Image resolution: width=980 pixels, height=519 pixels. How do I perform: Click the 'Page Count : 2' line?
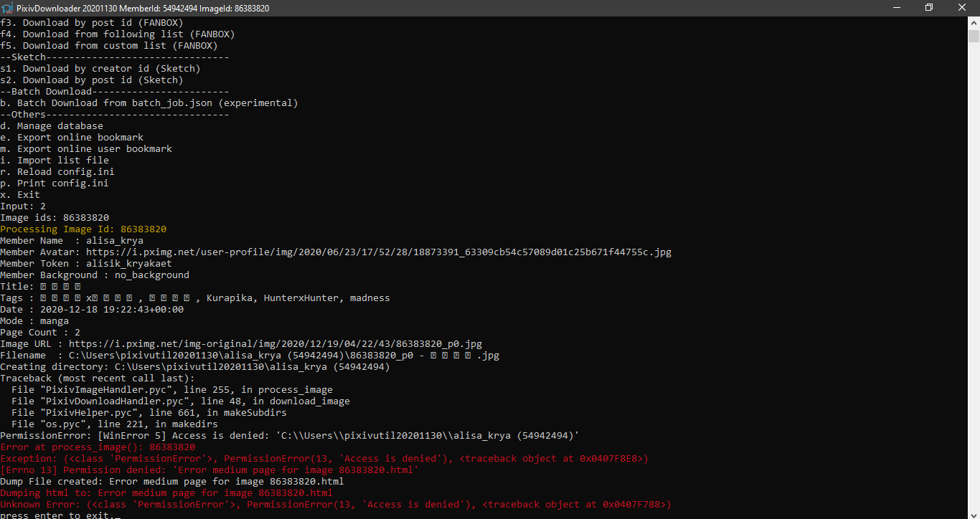pyautogui.click(x=40, y=333)
